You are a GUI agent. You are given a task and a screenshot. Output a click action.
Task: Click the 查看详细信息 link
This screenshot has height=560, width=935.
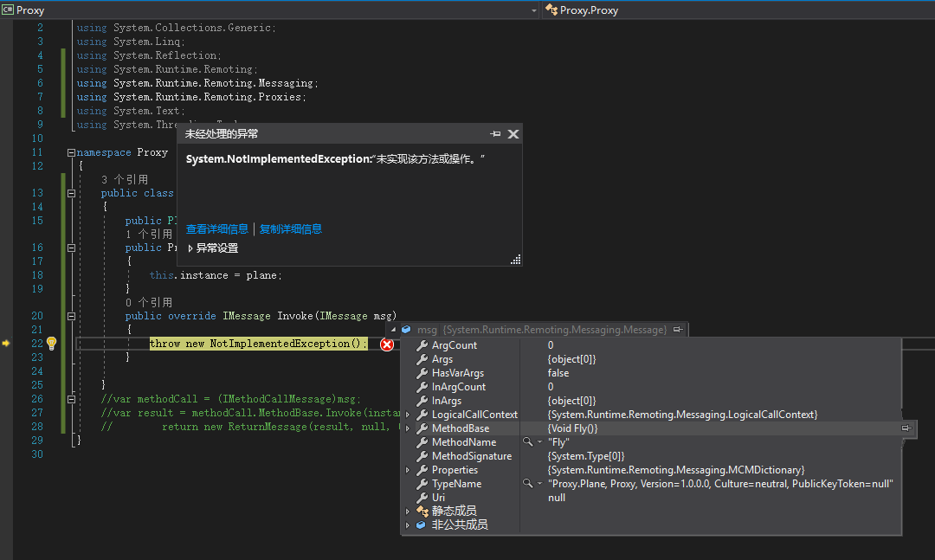[x=217, y=229]
